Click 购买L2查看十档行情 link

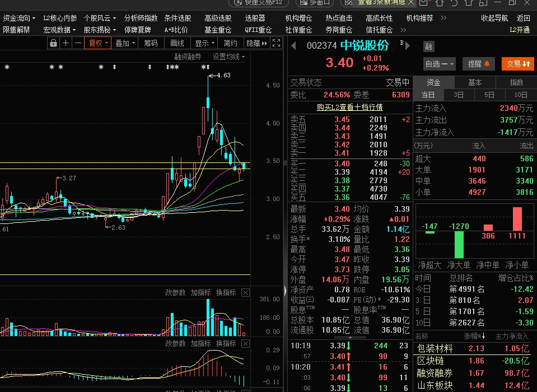(x=349, y=108)
